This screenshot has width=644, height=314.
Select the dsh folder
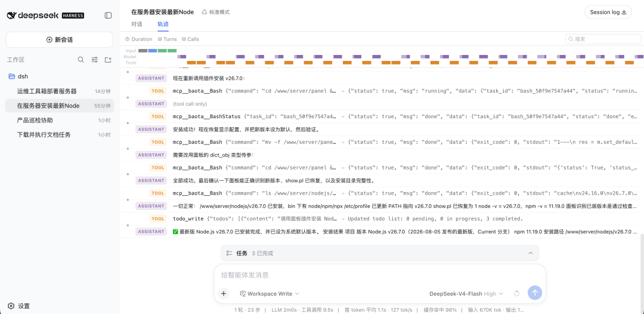[60, 76]
